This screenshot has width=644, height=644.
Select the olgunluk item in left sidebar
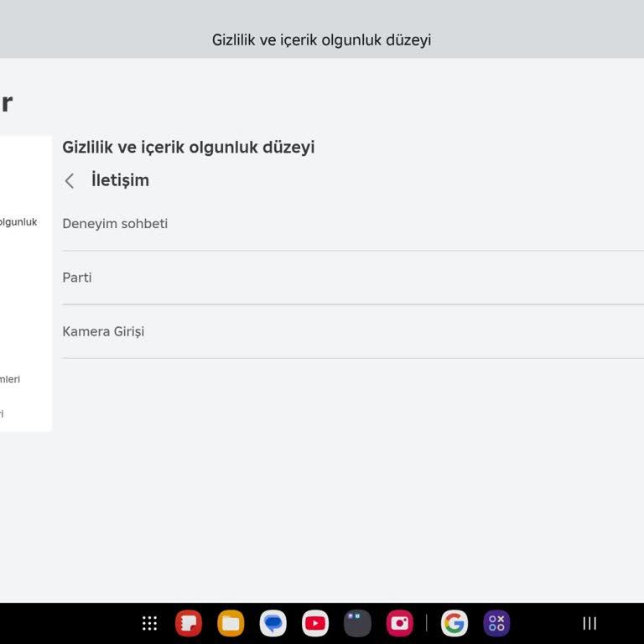[18, 222]
